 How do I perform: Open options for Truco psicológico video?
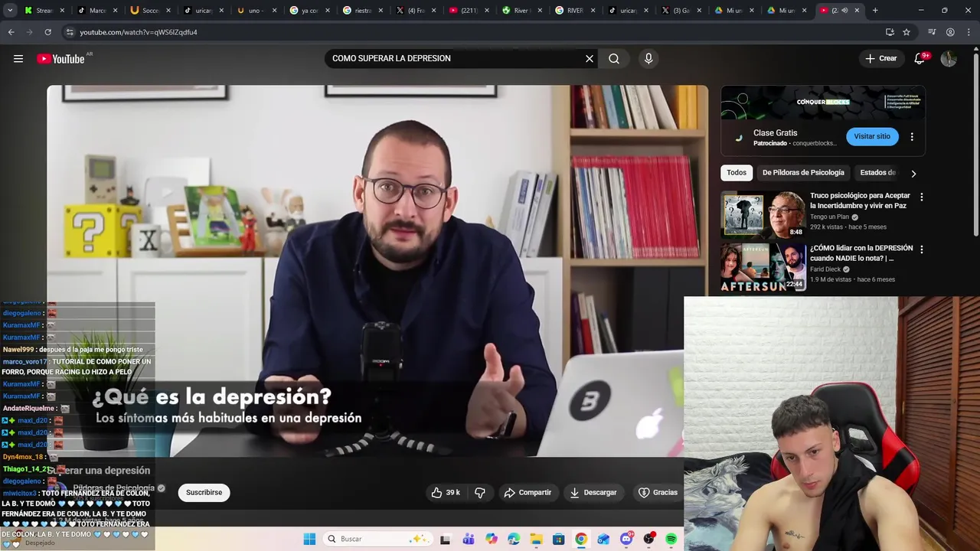pyautogui.click(x=921, y=197)
